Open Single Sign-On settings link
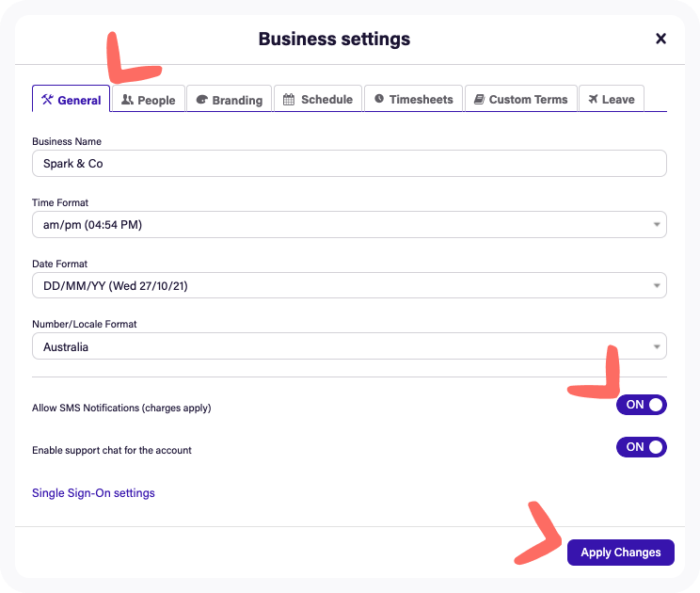Viewport: 700px width, 593px height. tap(93, 493)
